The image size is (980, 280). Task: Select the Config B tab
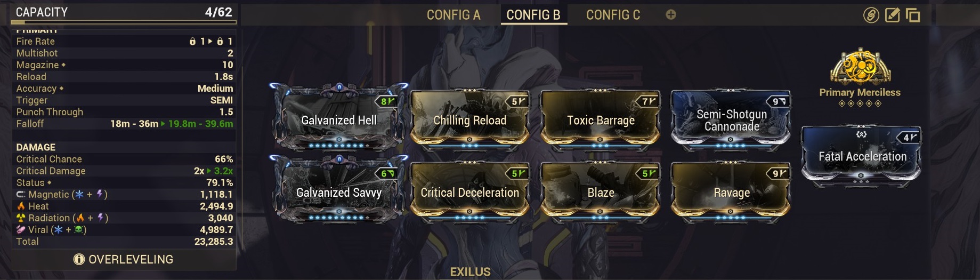pos(533,15)
